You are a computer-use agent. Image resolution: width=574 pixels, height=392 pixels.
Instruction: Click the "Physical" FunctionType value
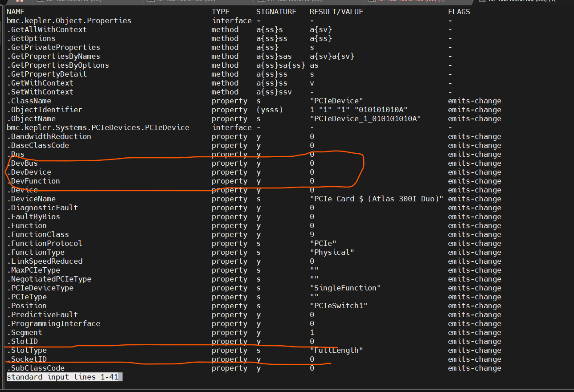[x=332, y=253]
